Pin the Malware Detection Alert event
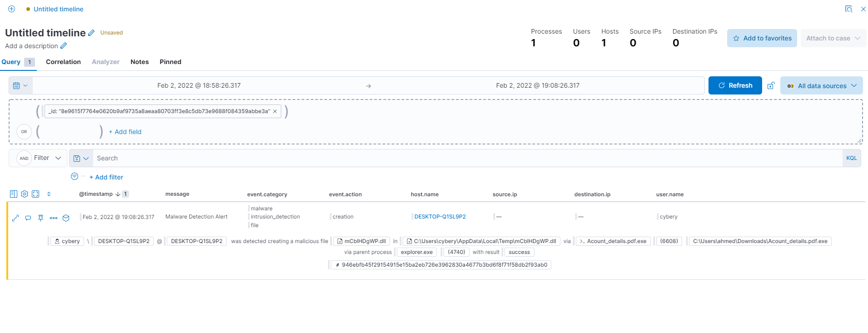The image size is (868, 333). [40, 218]
